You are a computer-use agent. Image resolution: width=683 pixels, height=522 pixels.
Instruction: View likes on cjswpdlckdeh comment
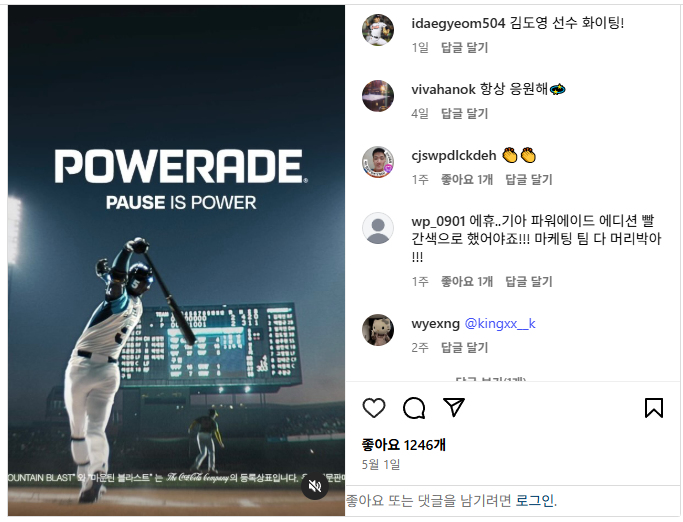467,180
